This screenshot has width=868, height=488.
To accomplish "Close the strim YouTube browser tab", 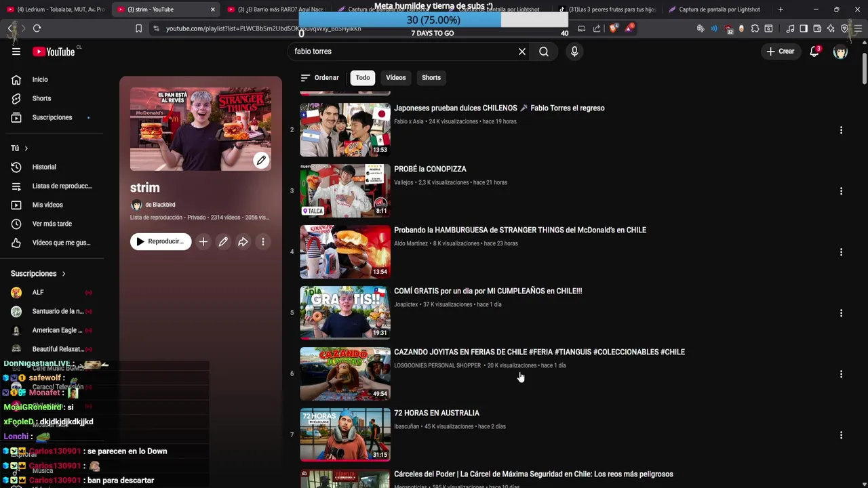I will click(x=213, y=9).
